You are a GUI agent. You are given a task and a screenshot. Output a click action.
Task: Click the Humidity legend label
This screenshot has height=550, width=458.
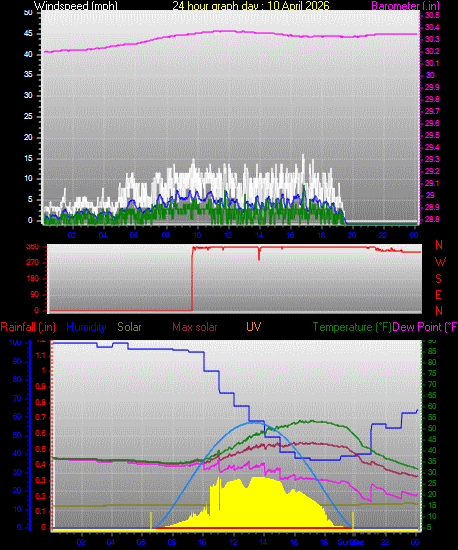tap(86, 327)
